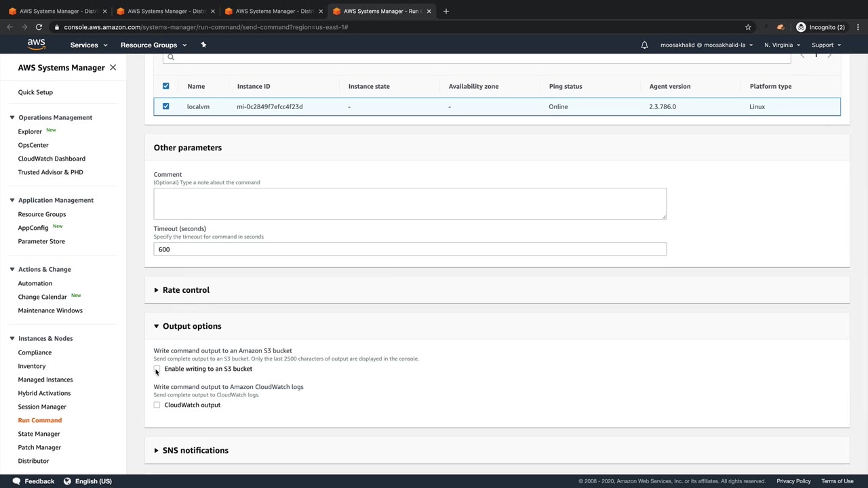
Task: Switch to the third AWS Systems Manager tab
Action: click(273, 11)
